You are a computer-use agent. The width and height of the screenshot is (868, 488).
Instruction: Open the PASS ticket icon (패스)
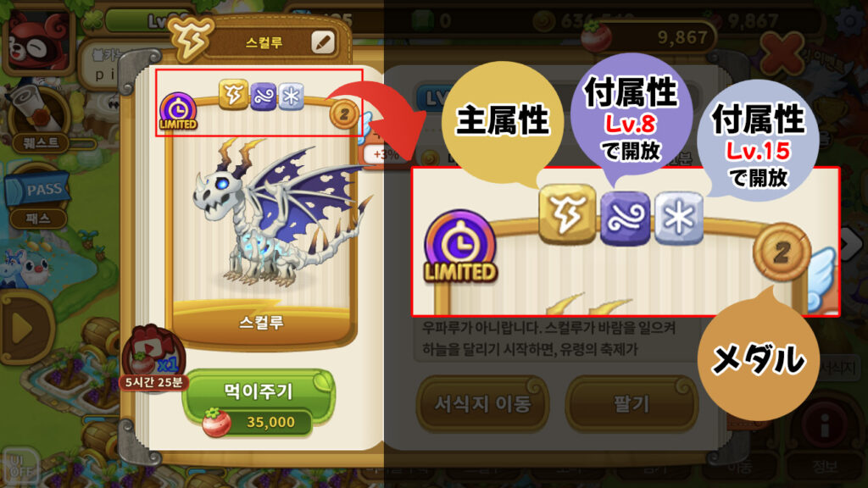(x=37, y=200)
